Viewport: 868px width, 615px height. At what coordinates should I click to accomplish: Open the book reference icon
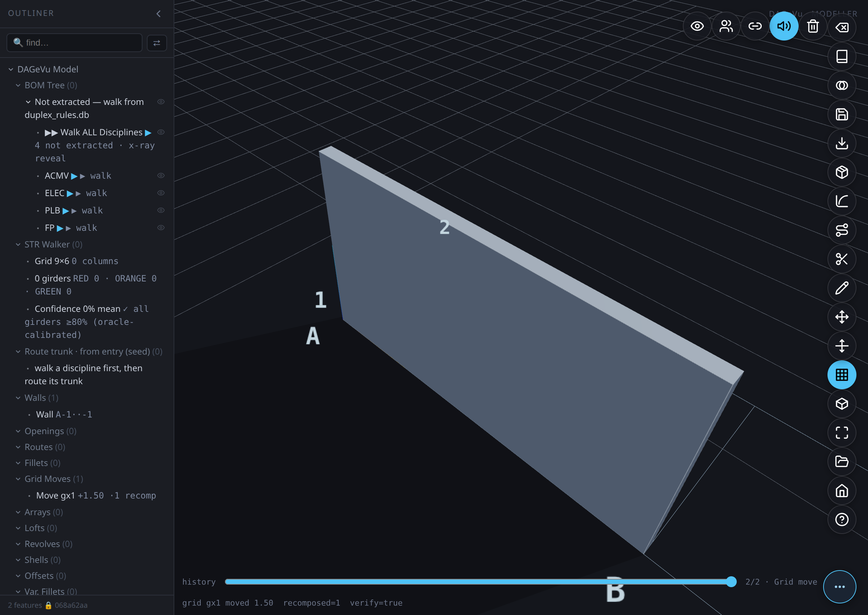[x=842, y=56]
